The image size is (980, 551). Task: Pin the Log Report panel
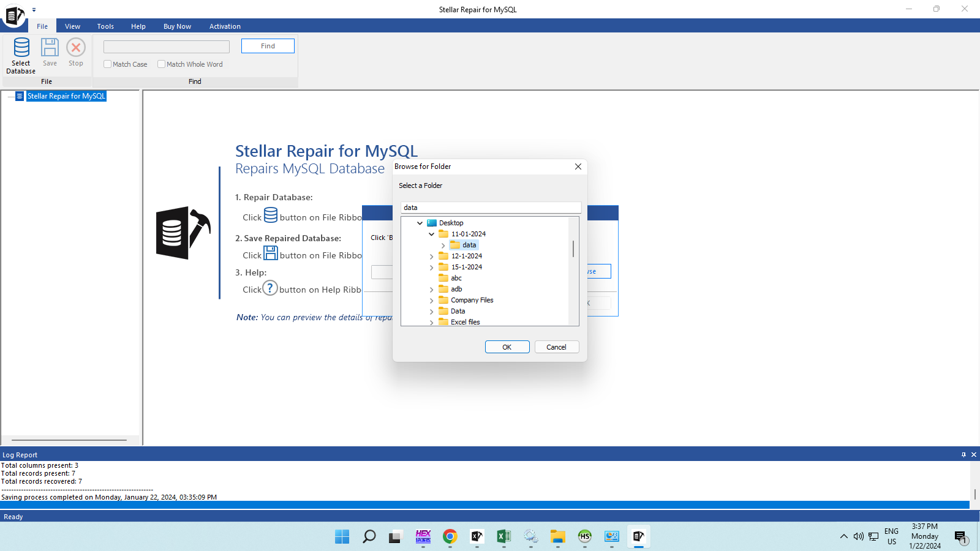963,454
